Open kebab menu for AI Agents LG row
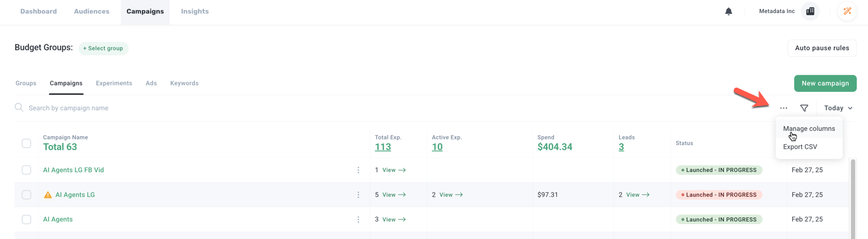868x239 pixels. (x=358, y=195)
